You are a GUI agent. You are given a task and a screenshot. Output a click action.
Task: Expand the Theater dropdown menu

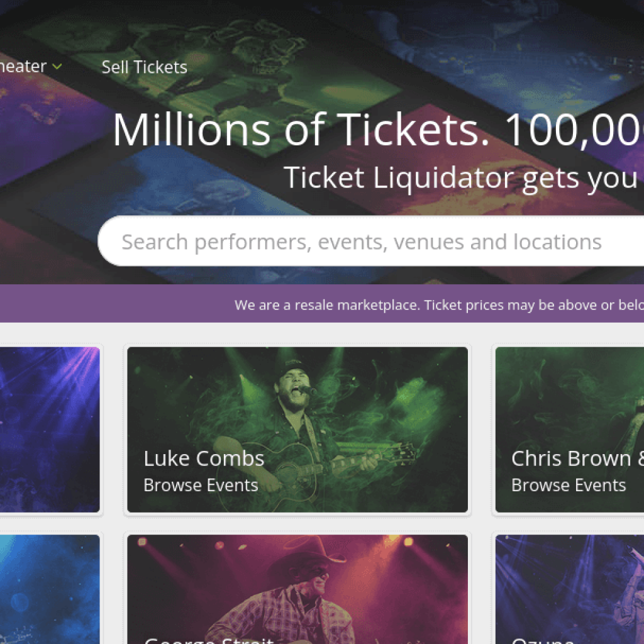(25, 66)
